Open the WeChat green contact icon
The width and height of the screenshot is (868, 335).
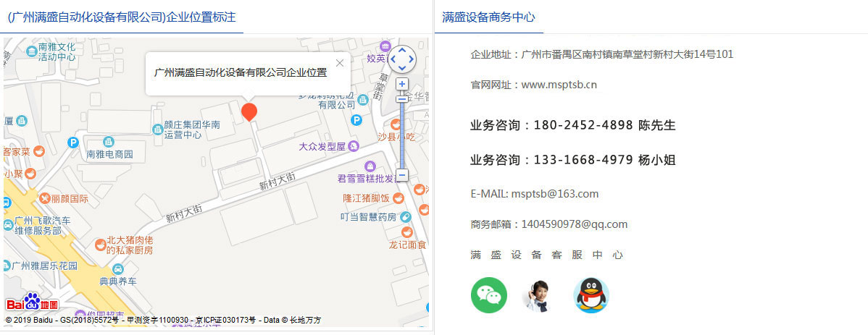coord(489,295)
